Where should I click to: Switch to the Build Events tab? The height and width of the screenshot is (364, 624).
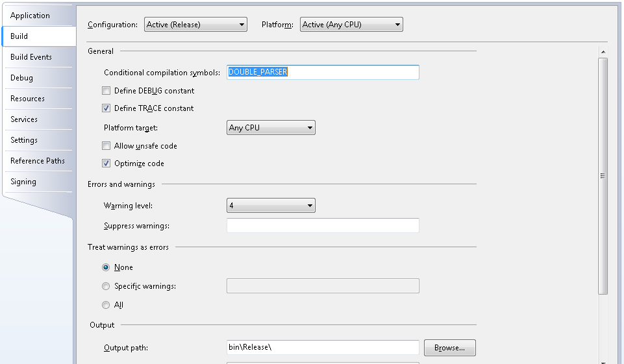point(31,57)
